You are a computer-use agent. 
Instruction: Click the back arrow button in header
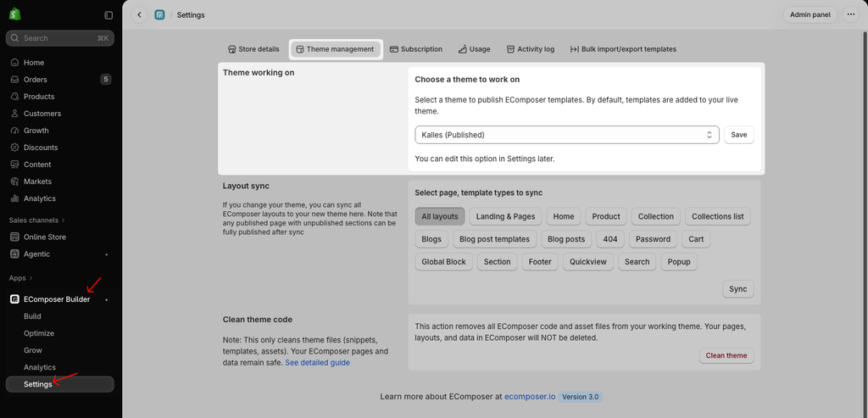(x=139, y=15)
